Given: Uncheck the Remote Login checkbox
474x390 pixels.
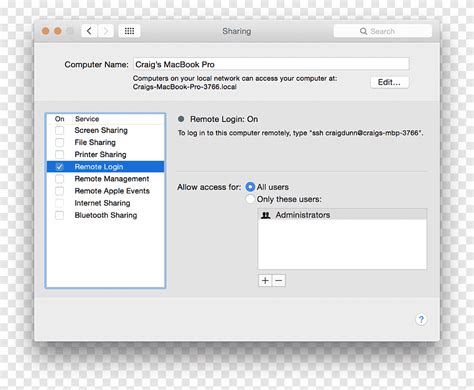Looking at the screenshot, I should tap(59, 167).
